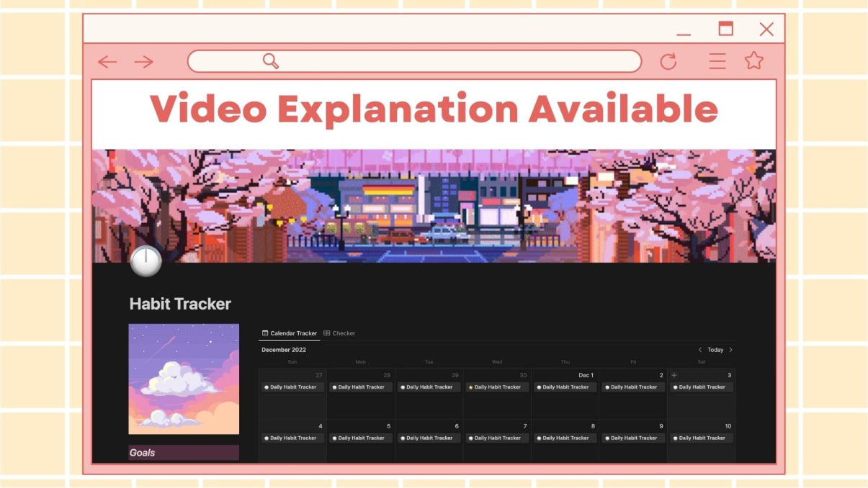Click the browser forward arrow
Viewport: 868px width, 488px height.
pos(144,62)
